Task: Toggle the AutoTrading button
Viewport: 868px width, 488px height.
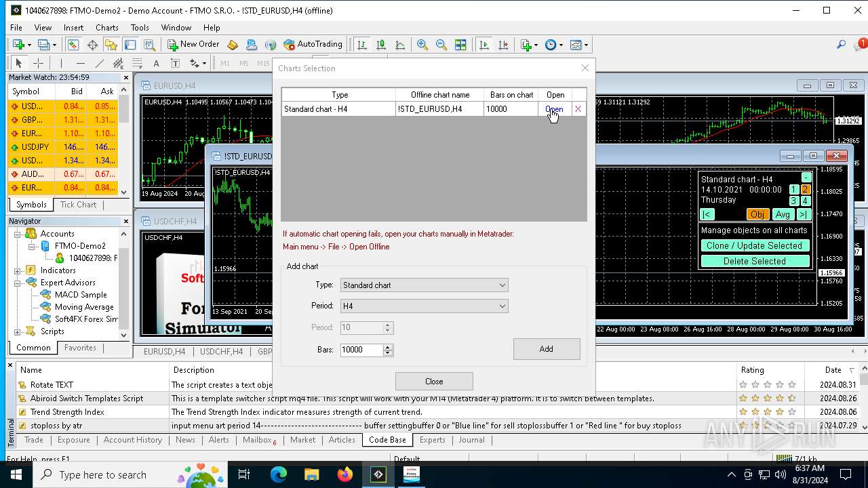Action: pos(313,45)
